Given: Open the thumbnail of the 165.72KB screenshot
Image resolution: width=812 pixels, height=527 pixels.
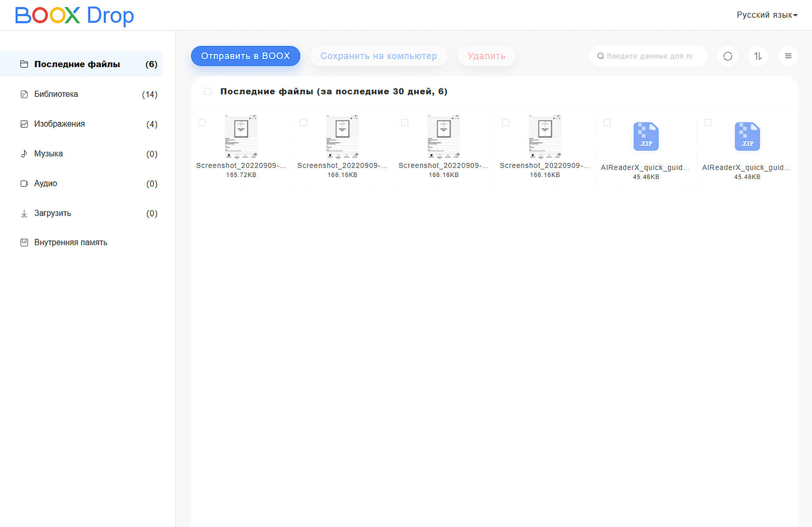Looking at the screenshot, I should (241, 136).
